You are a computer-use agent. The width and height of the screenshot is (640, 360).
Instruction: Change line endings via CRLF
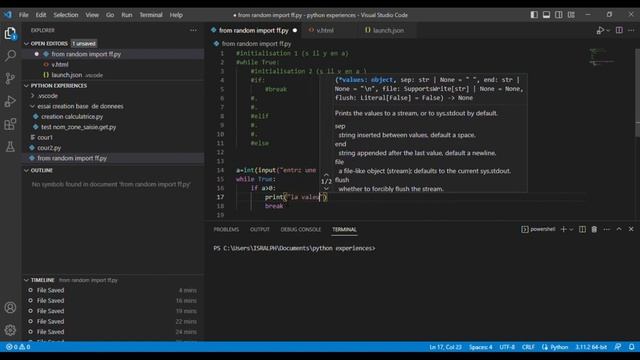point(528,347)
